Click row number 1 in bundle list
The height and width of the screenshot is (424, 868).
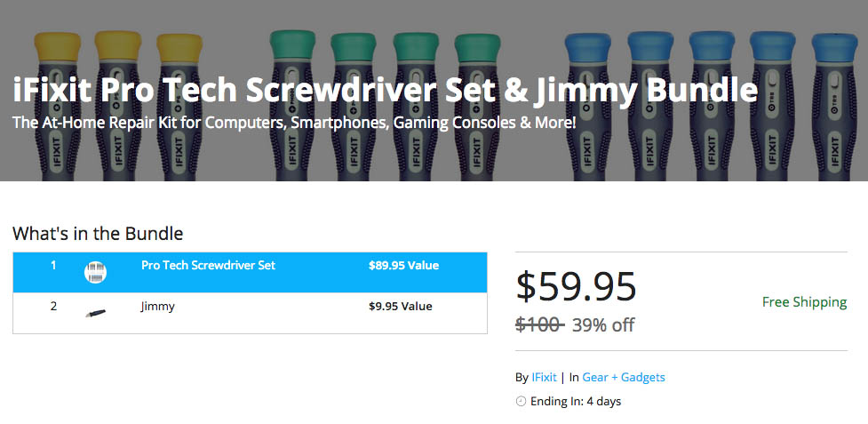[53, 265]
